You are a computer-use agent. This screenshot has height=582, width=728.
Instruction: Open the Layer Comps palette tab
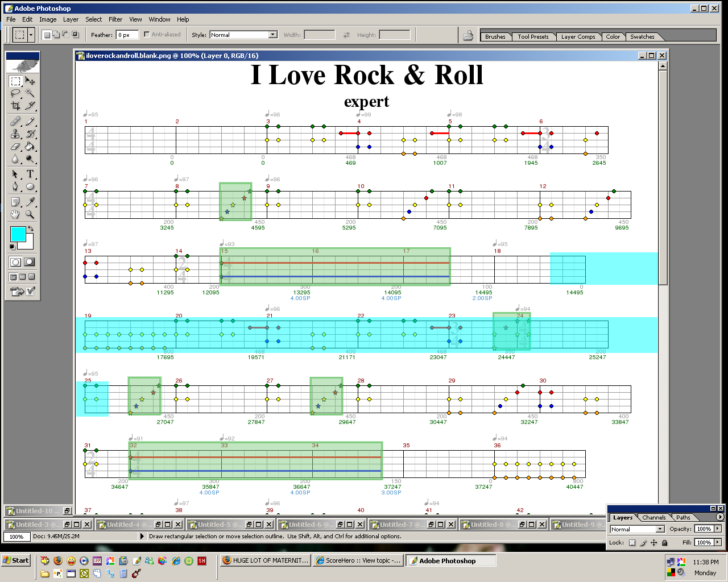[578, 36]
